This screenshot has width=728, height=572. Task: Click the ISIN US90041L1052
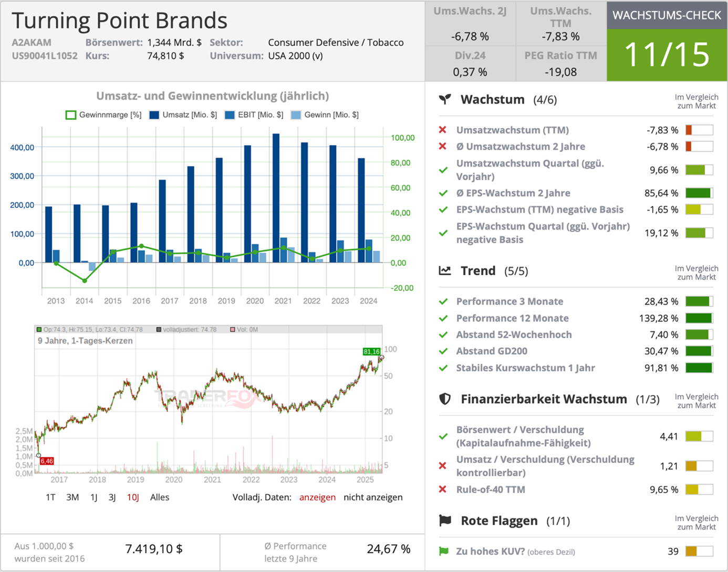(45, 56)
